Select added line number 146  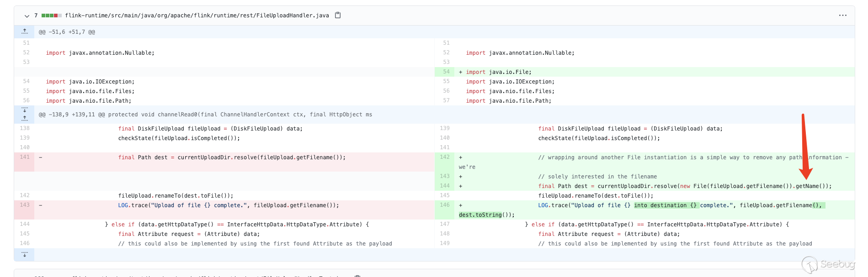click(445, 205)
